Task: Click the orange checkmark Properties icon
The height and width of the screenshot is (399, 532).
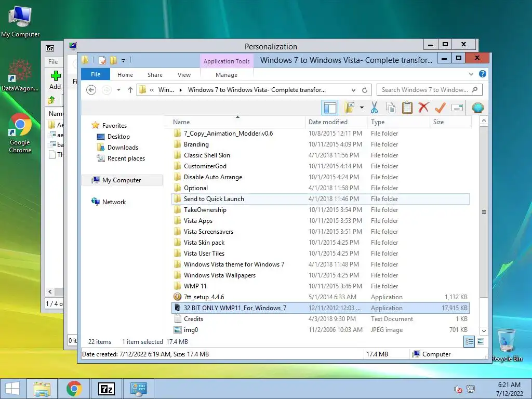Action: click(440, 108)
